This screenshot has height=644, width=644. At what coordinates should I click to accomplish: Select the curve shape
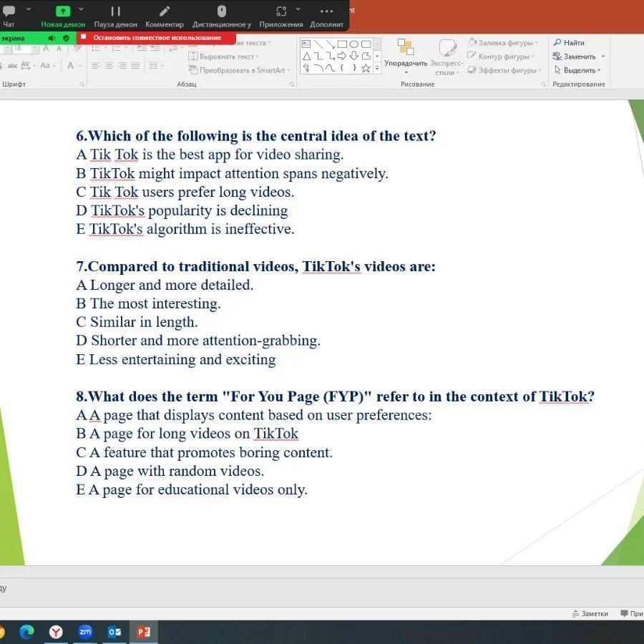click(330, 68)
